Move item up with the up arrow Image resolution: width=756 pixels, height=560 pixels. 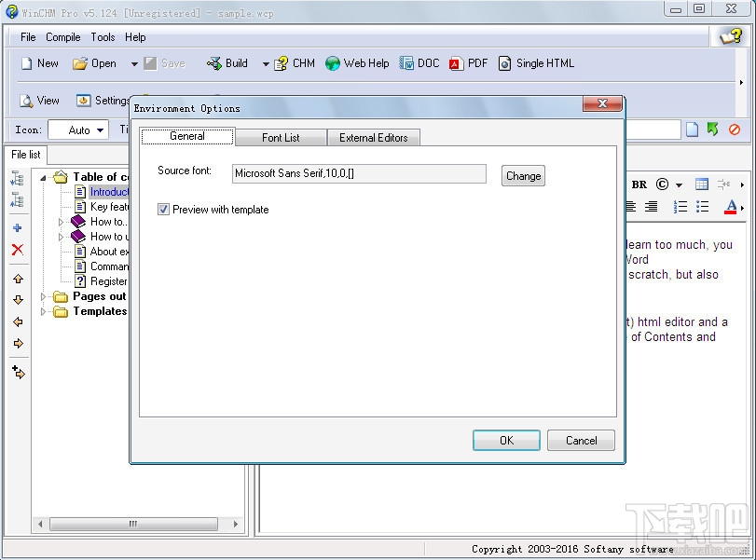(18, 279)
